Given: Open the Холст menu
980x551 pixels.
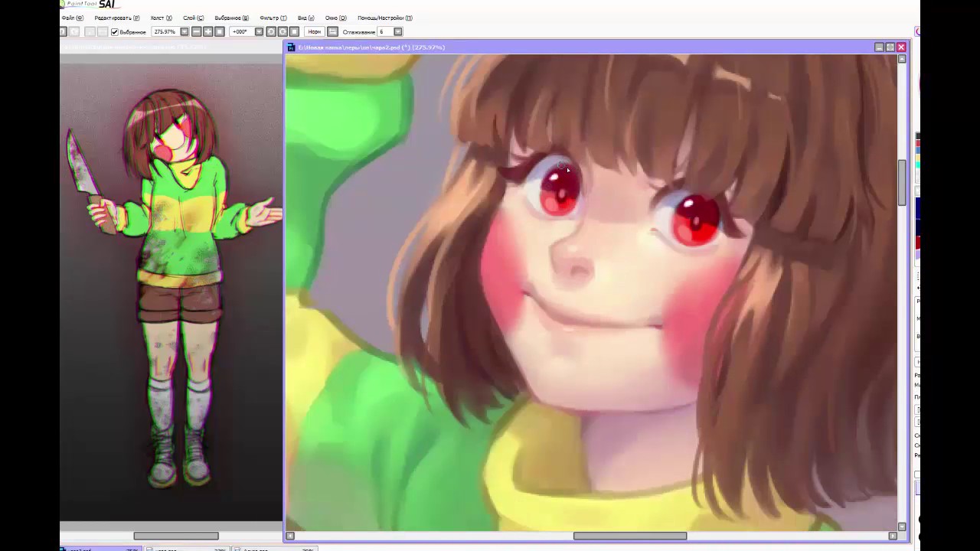Looking at the screenshot, I should pos(162,18).
